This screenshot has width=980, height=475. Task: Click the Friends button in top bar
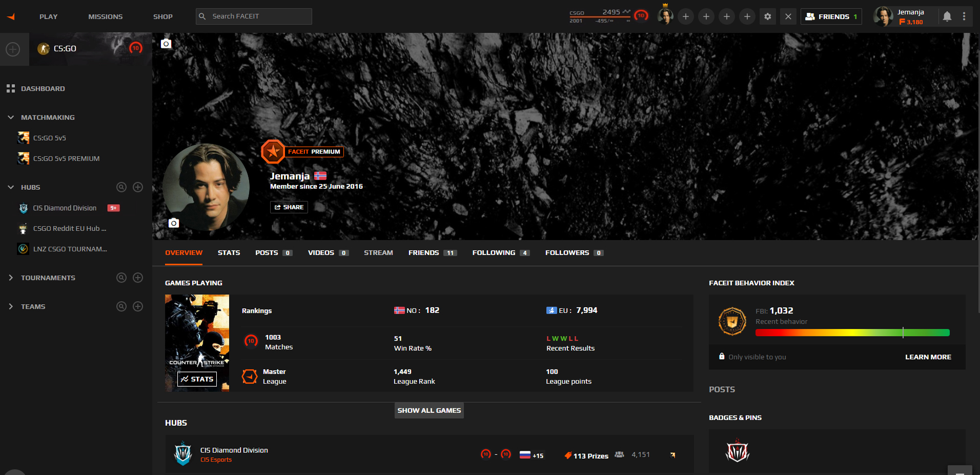pyautogui.click(x=831, y=16)
